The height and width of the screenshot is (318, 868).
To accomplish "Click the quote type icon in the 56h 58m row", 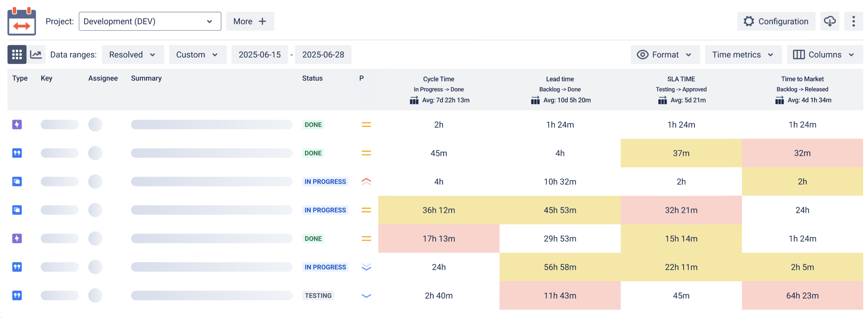I will [x=17, y=267].
